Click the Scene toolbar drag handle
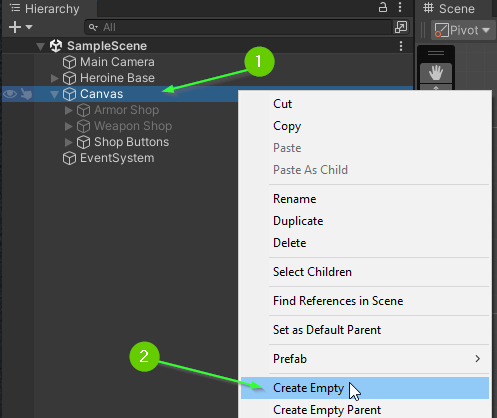 436,53
